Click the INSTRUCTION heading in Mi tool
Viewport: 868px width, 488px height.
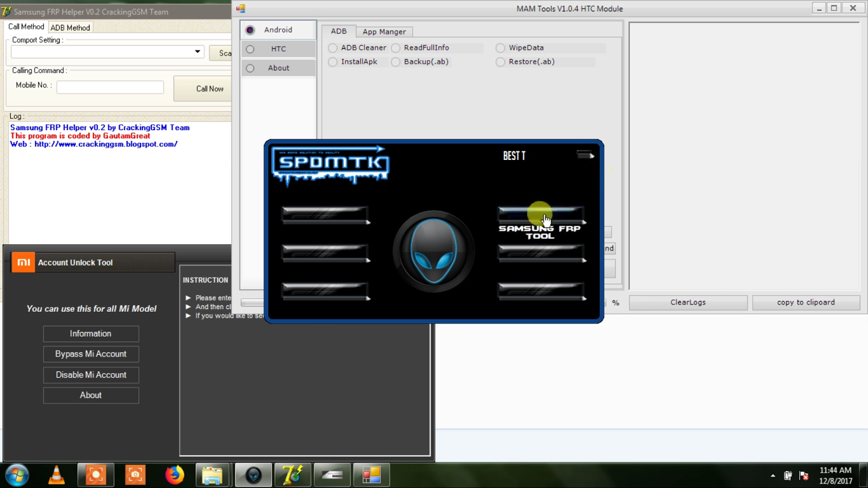click(x=206, y=280)
